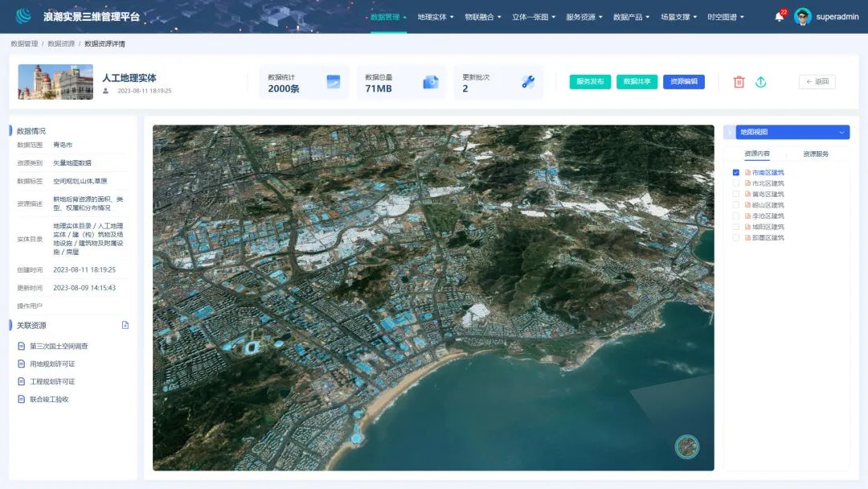Open the 第三次国土空间调查 related resource
Image resolution: width=868 pixels, height=489 pixels.
[59, 346]
